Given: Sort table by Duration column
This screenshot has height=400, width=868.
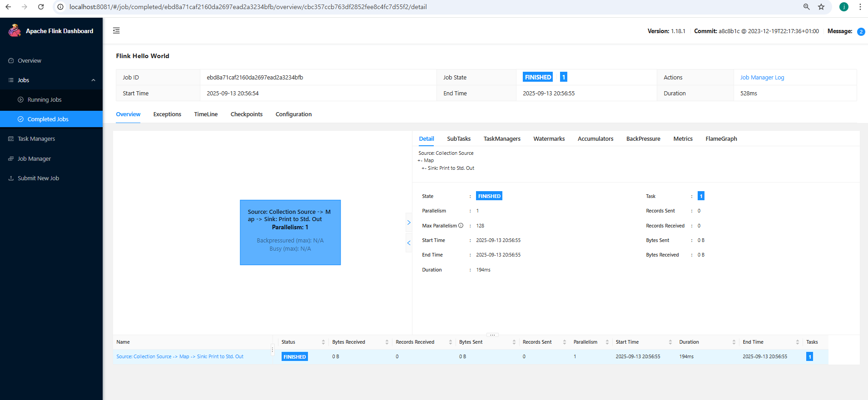Looking at the screenshot, I should click(x=734, y=342).
